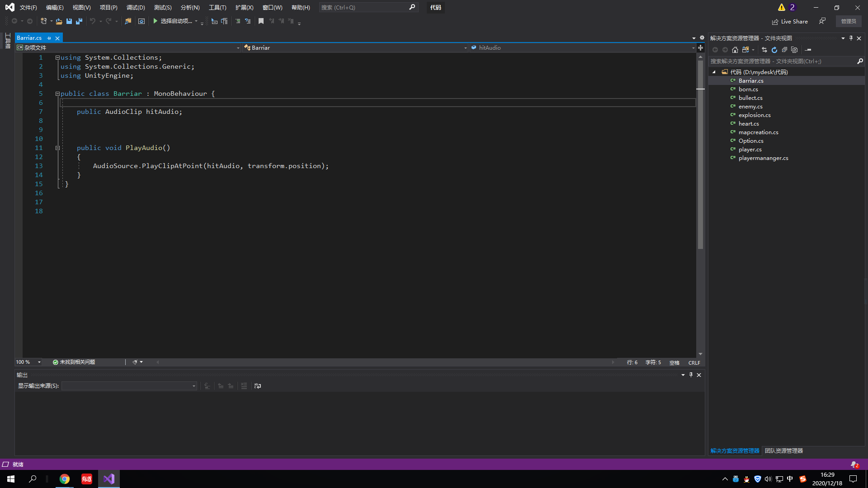Toggle bookmark on current line icon
The image size is (868, 488).
click(261, 21)
